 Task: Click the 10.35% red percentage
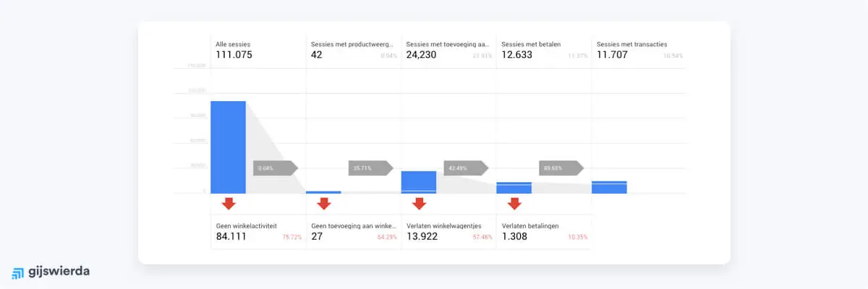coord(578,237)
